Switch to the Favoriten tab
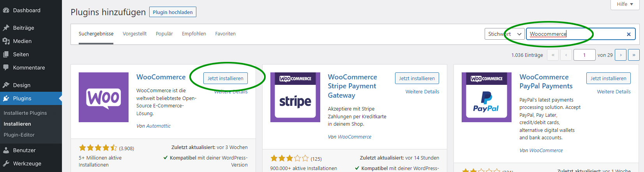 [x=225, y=34]
